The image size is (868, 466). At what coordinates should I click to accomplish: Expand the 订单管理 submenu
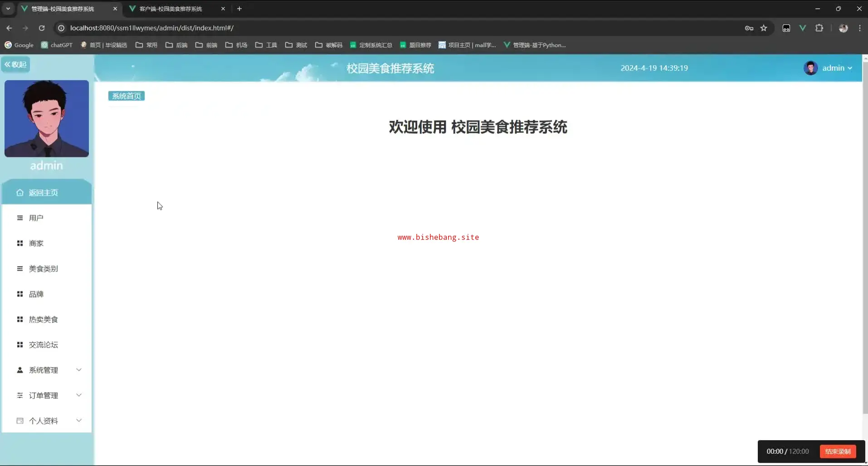point(47,396)
